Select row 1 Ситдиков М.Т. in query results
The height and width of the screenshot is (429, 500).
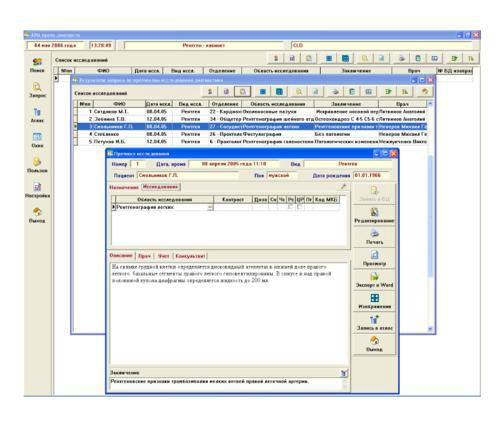(x=252, y=112)
